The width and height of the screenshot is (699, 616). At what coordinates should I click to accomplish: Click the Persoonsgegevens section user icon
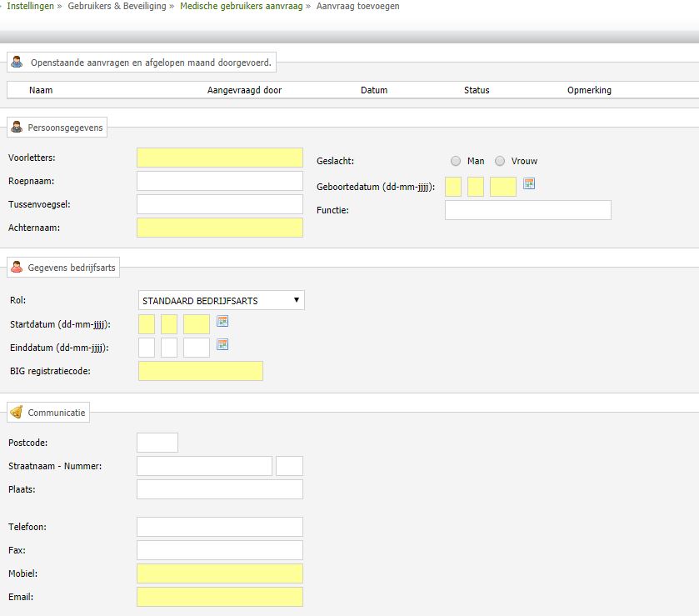(x=17, y=128)
